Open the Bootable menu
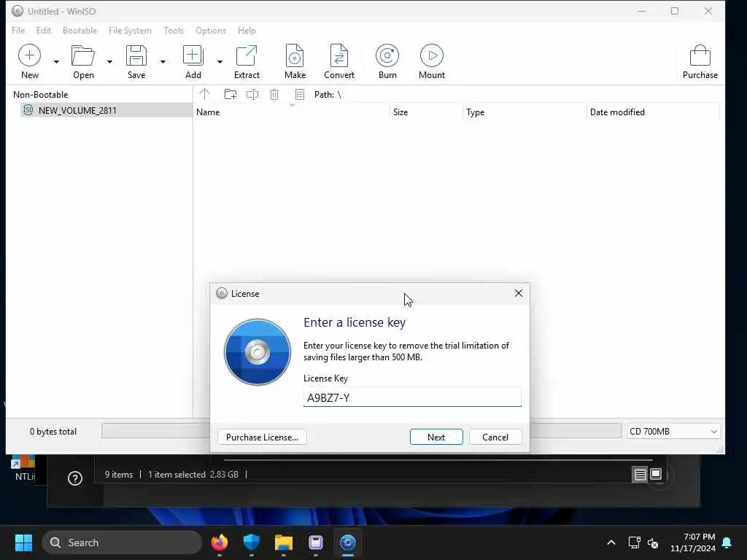This screenshot has height=560, width=747. (x=80, y=31)
